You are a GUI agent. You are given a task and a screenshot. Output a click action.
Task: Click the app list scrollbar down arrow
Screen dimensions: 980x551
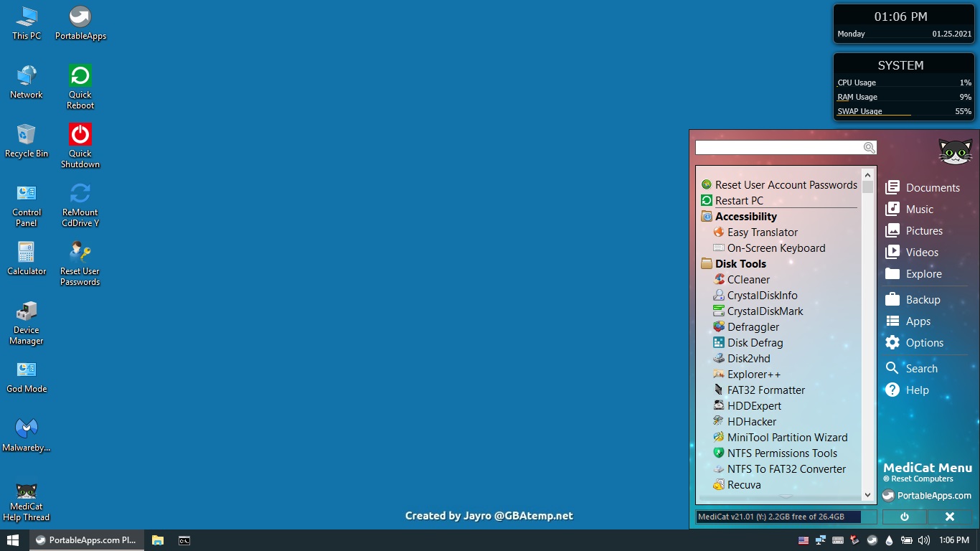coord(868,494)
